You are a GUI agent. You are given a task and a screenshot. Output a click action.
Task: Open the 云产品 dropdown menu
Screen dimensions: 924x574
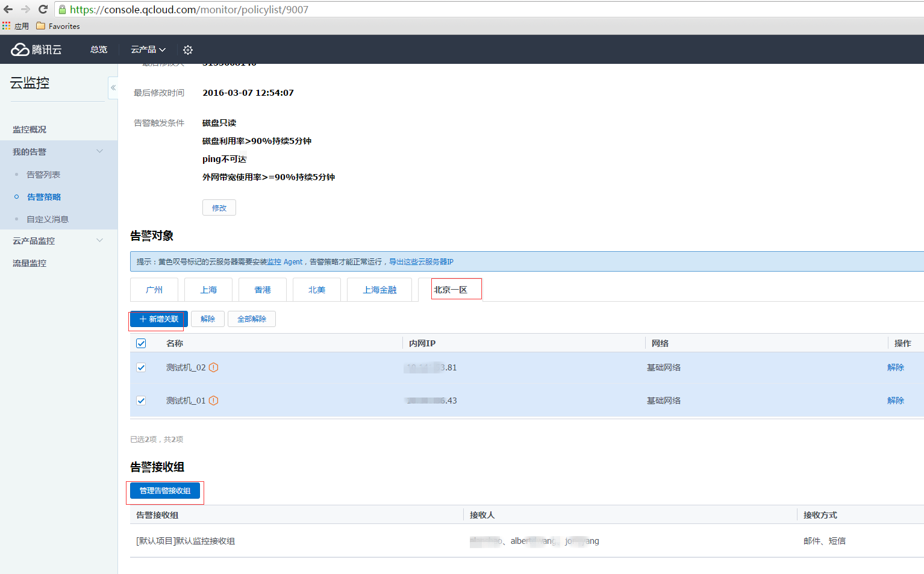click(148, 49)
